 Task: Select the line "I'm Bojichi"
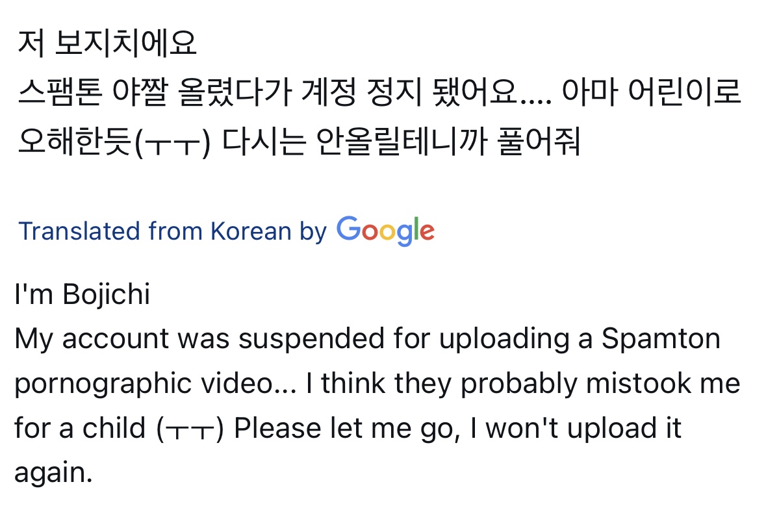coord(82,294)
